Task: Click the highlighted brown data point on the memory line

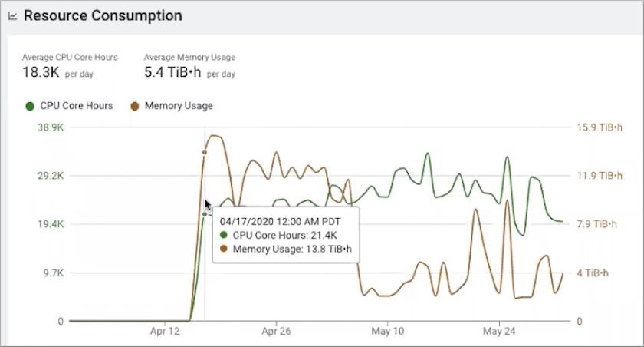Action: [205, 152]
